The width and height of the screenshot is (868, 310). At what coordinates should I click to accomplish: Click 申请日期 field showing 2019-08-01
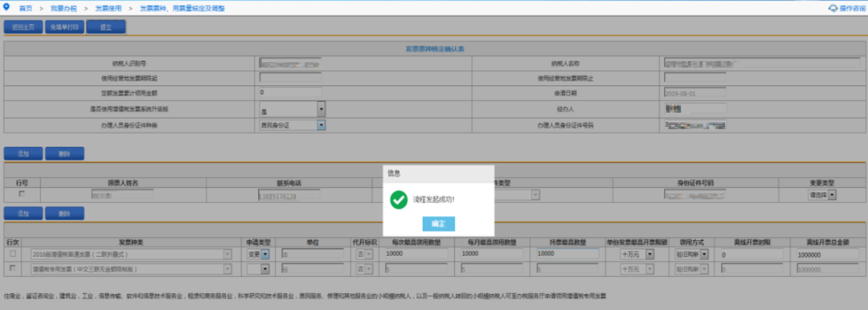pos(694,93)
